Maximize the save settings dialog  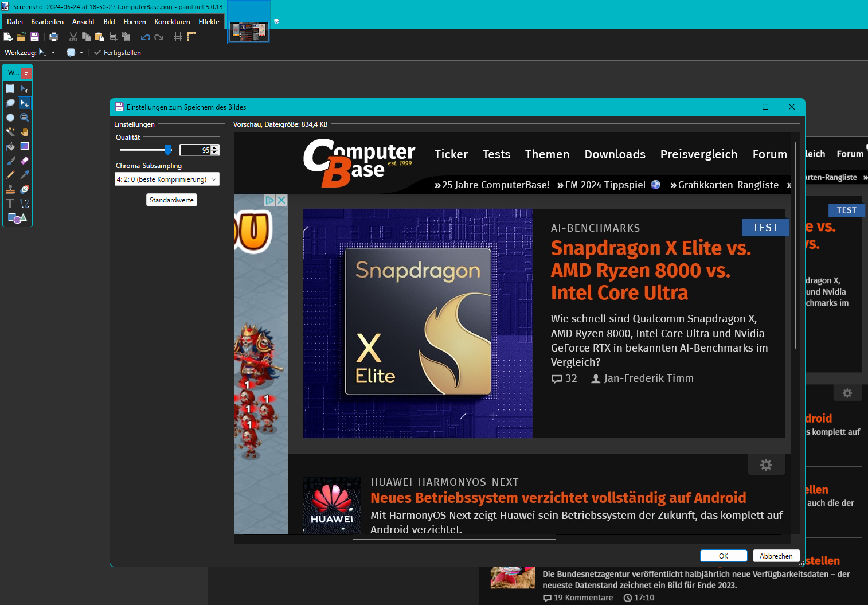pos(765,107)
